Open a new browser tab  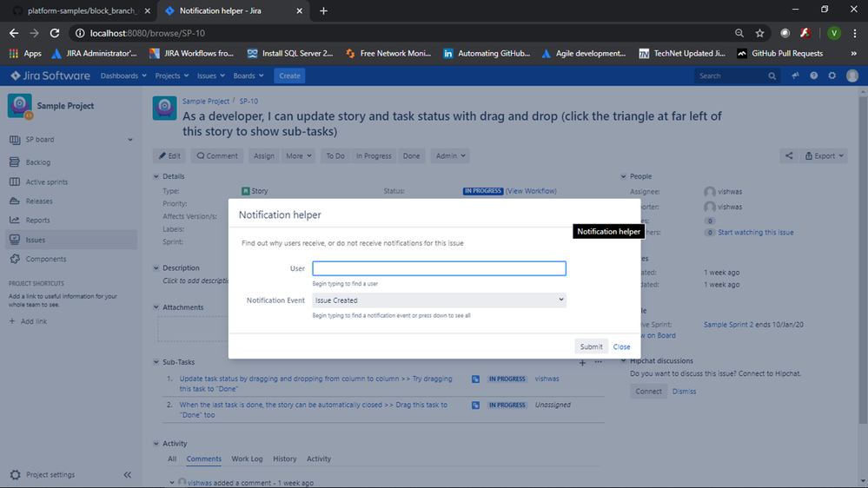(x=323, y=10)
